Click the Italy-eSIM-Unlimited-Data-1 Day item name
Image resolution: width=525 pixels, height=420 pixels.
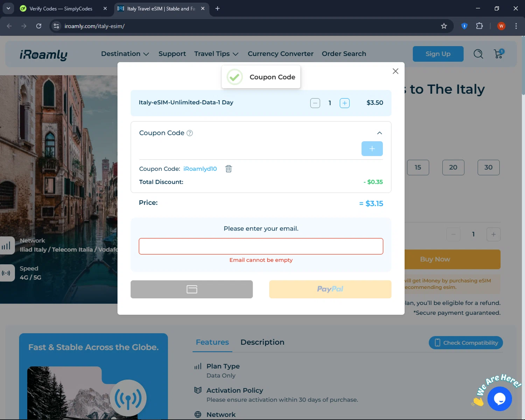(186, 103)
